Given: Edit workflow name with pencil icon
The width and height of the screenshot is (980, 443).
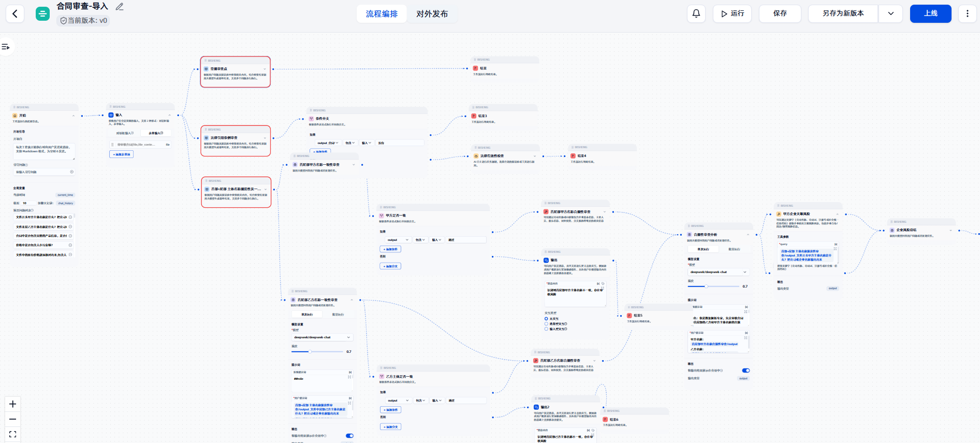Looking at the screenshot, I should click(120, 7).
